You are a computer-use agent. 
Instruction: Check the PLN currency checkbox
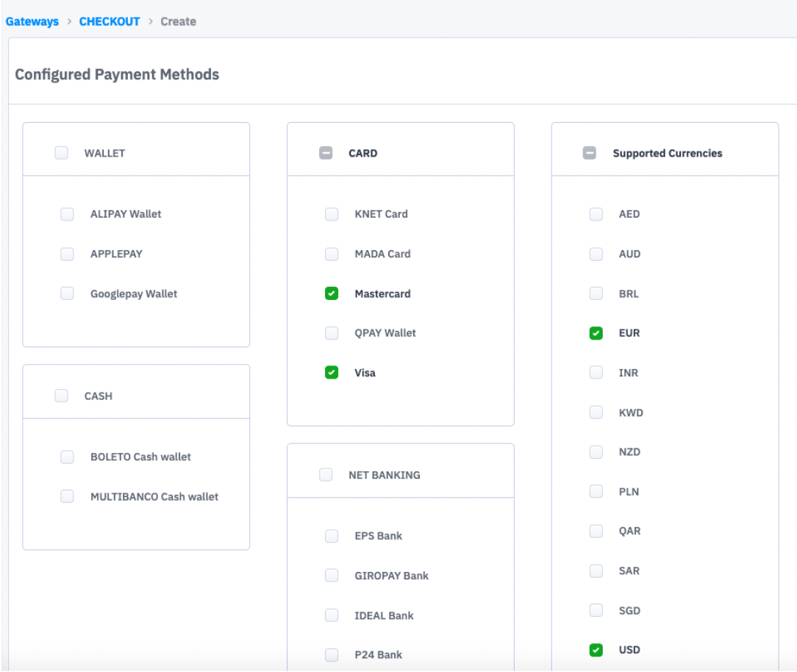point(596,492)
